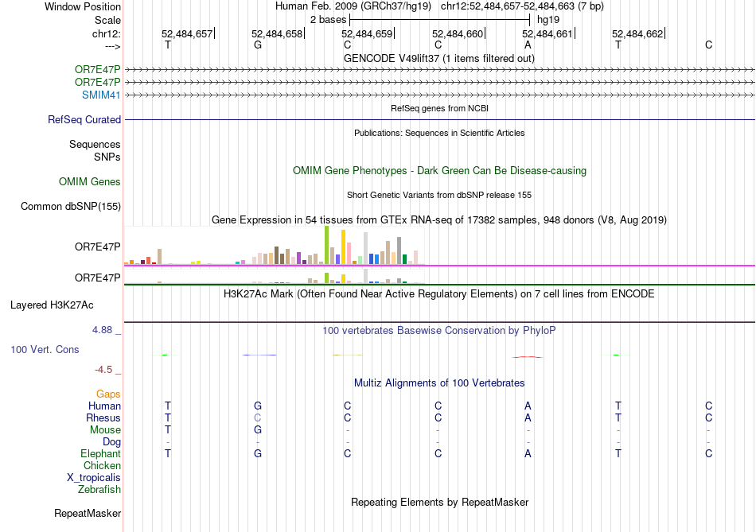Click the Layered H3K27Ac label
This screenshot has height=532, width=756.
pyautogui.click(x=52, y=305)
